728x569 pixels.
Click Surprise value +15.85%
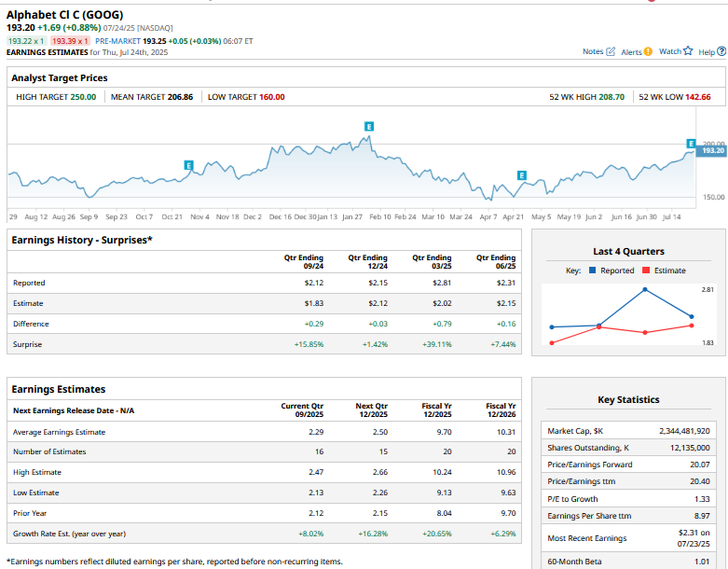(x=309, y=344)
